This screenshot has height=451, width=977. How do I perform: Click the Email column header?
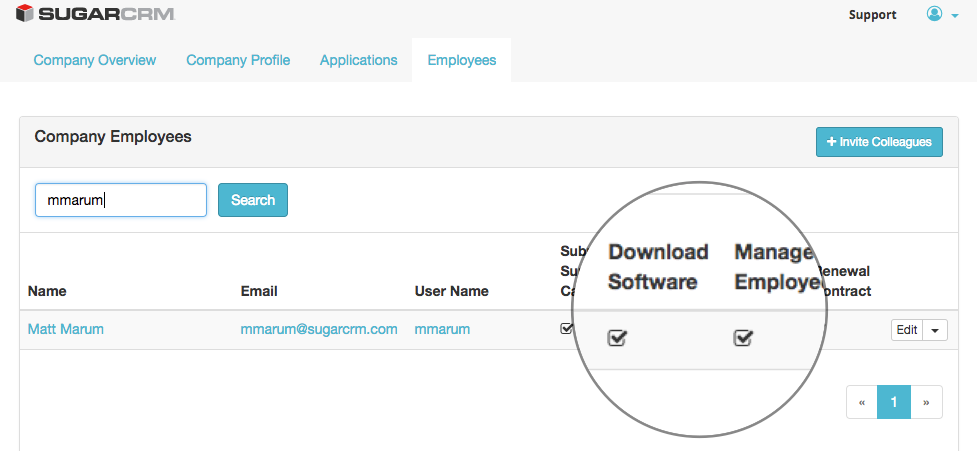(x=259, y=291)
